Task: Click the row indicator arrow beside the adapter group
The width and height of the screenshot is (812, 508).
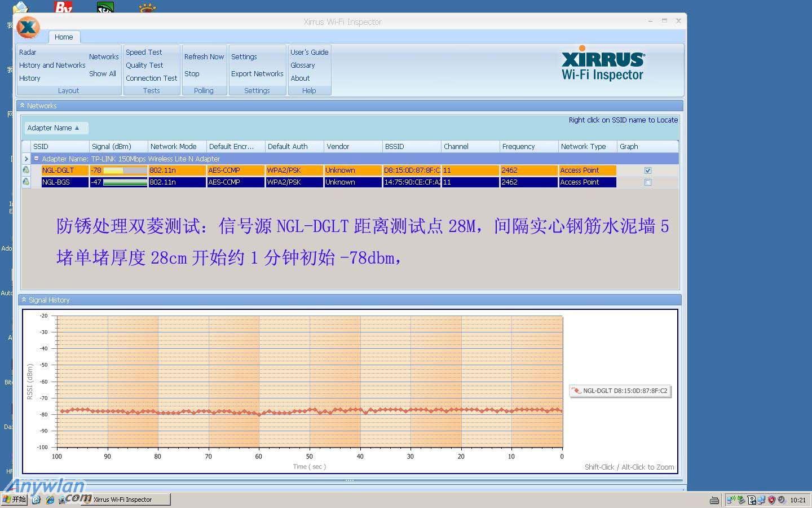Action: coord(26,159)
